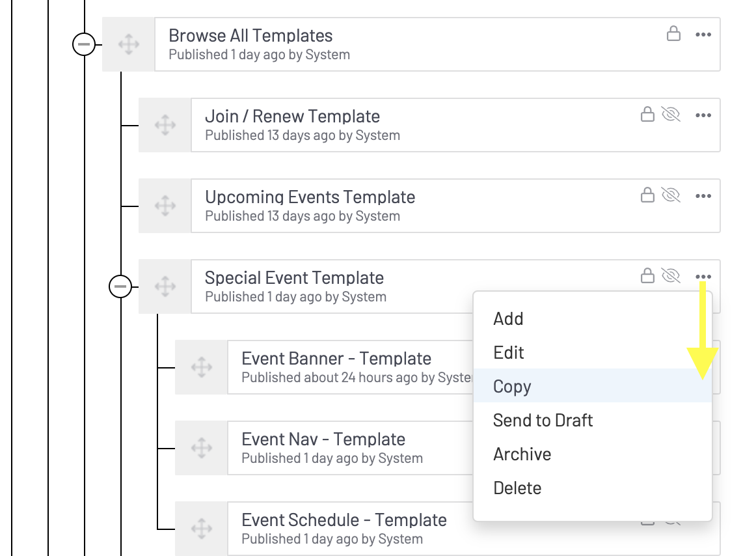Choose Copy from the context menu
Image resolution: width=756 pixels, height=556 pixels.
[x=512, y=386]
